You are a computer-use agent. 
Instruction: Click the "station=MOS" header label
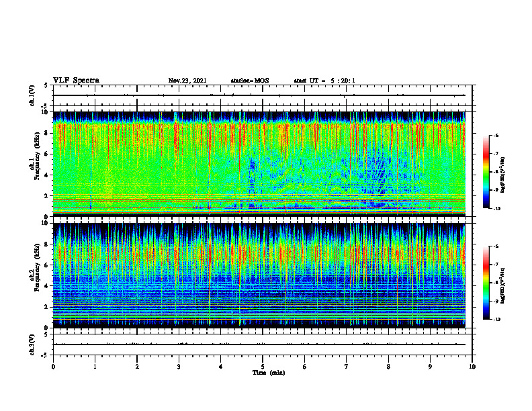tap(250, 81)
